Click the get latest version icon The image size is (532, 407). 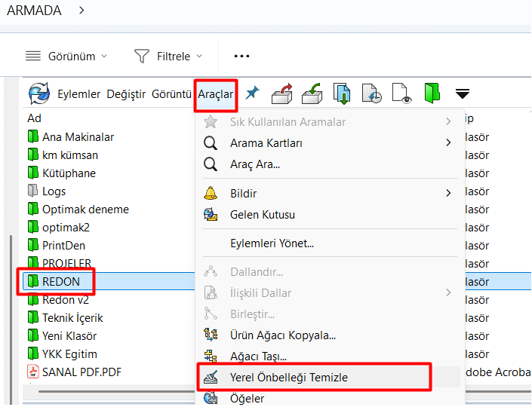click(342, 93)
